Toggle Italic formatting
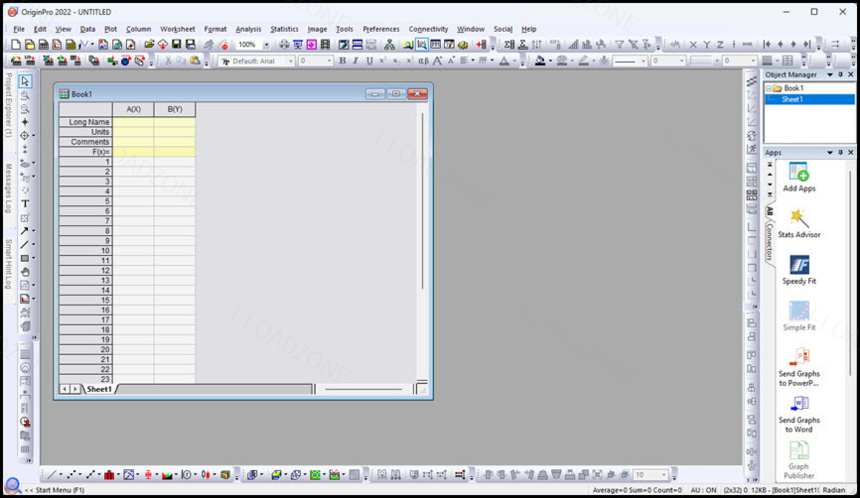 click(355, 61)
